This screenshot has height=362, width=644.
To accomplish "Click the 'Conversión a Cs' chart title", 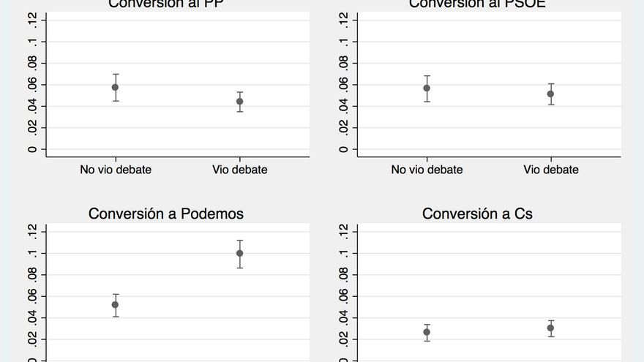I will click(x=477, y=214).
